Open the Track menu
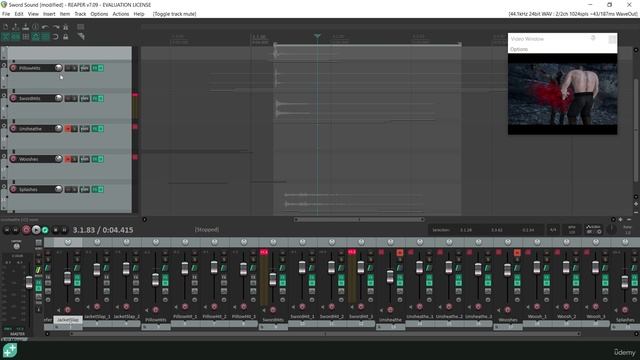Viewport: 640px width, 360px height. click(80, 14)
